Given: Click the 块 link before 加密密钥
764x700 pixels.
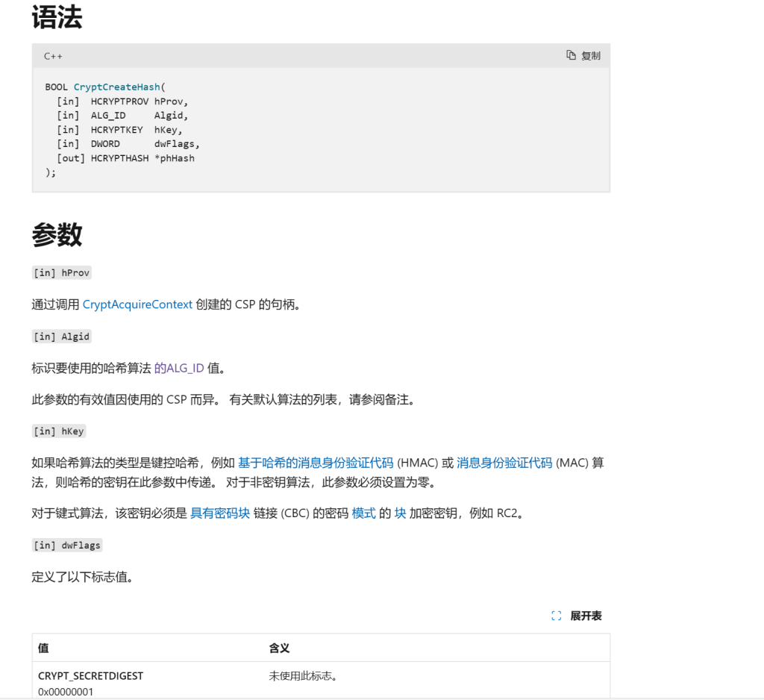Looking at the screenshot, I should [400, 513].
